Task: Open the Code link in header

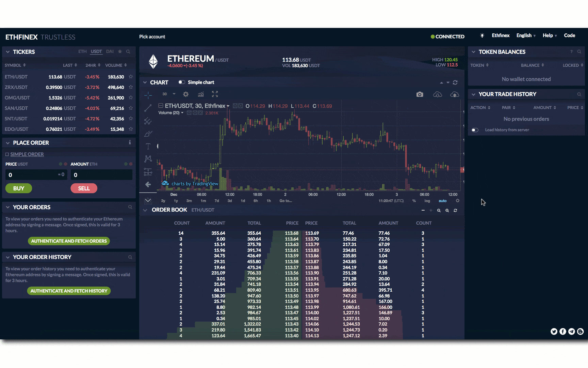Action: [x=570, y=35]
